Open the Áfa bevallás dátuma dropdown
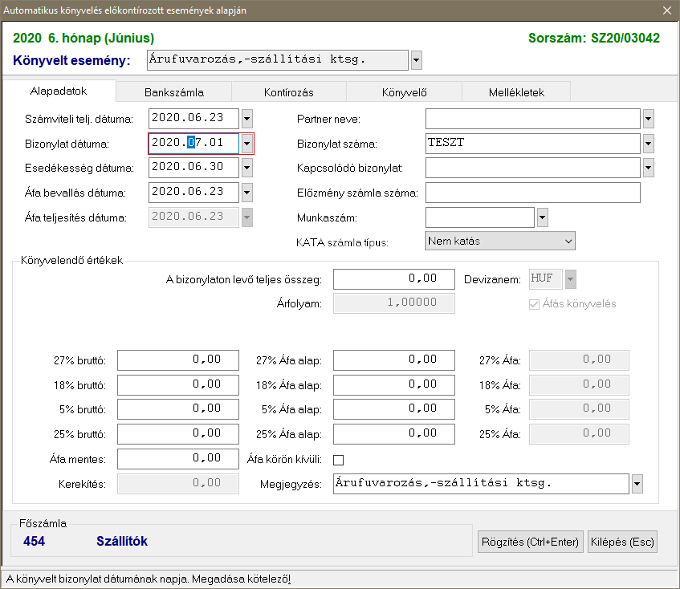Screen dimensions: 680x589 coord(247,192)
